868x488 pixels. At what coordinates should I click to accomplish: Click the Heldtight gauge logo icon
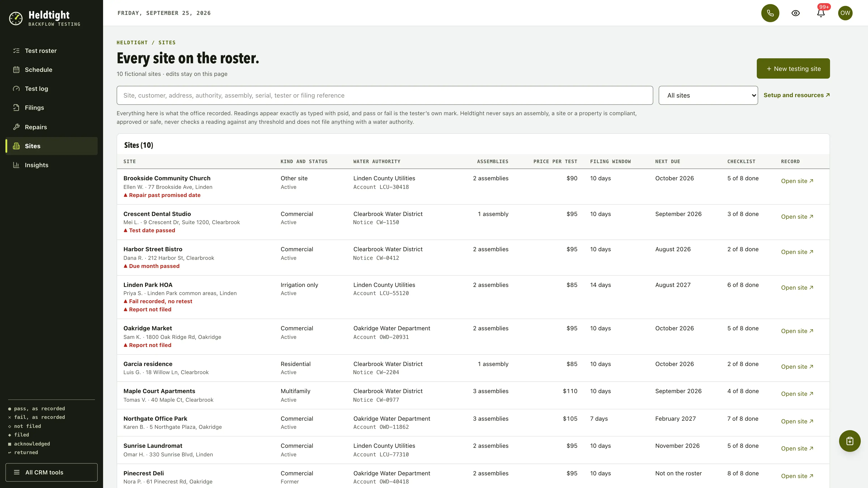[16, 19]
